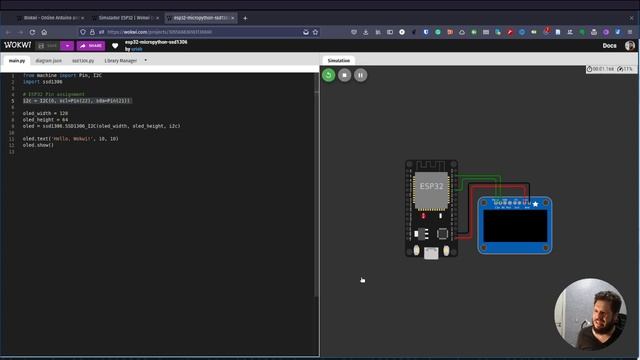Click the oled.show() code line
Screen dimensions: 640x360
pyautogui.click(x=38, y=145)
